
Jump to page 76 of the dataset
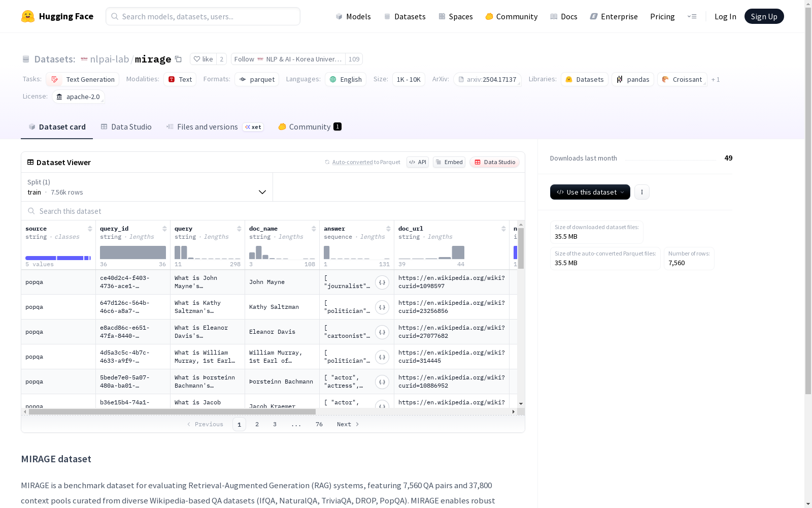pos(319,424)
